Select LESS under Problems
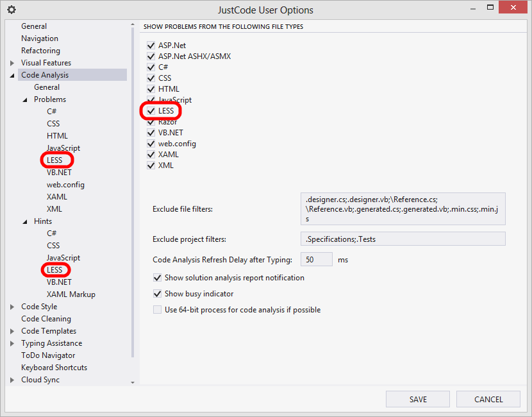This screenshot has height=417, width=532. (x=54, y=160)
